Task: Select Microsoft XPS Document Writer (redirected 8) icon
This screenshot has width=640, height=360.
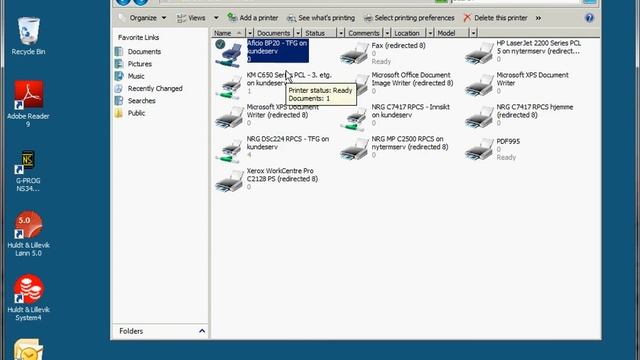Action: point(229,117)
